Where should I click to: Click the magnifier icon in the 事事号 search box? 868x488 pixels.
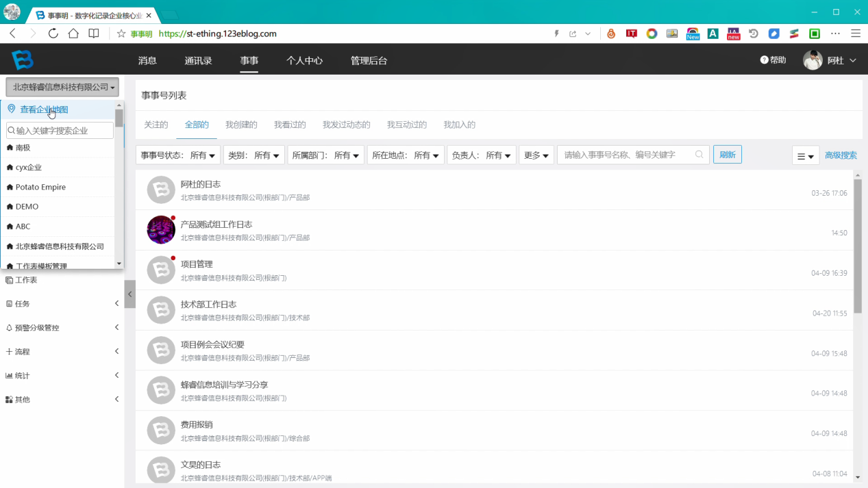click(x=699, y=155)
